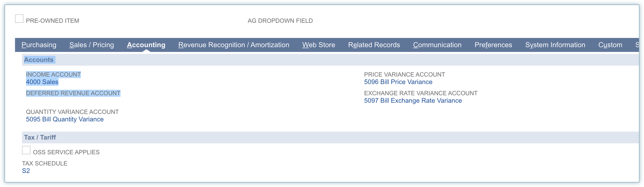The height and width of the screenshot is (187, 644).
Task: Show the Related Records tab
Action: (374, 45)
